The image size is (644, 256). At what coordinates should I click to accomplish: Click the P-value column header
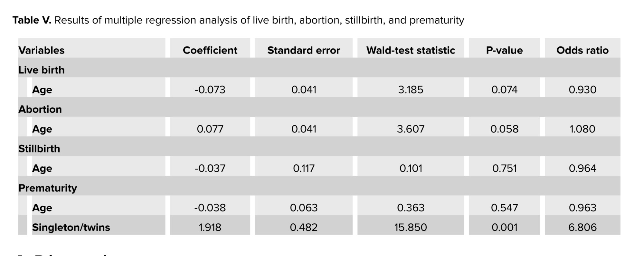pos(504,50)
